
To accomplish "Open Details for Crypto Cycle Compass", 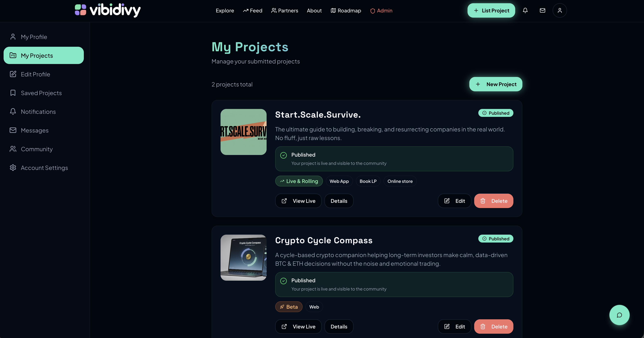I will coord(339,326).
